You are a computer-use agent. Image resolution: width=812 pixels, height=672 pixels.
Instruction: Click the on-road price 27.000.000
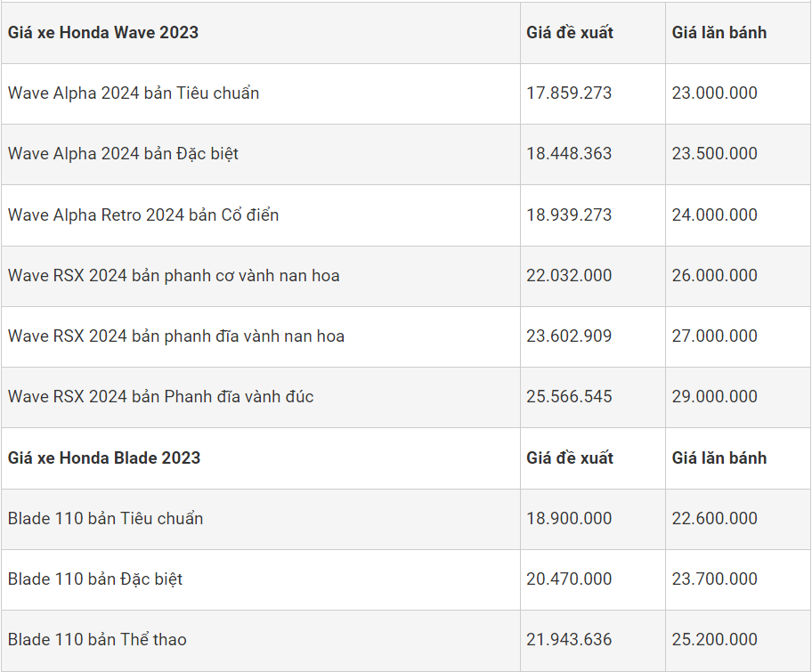click(715, 336)
